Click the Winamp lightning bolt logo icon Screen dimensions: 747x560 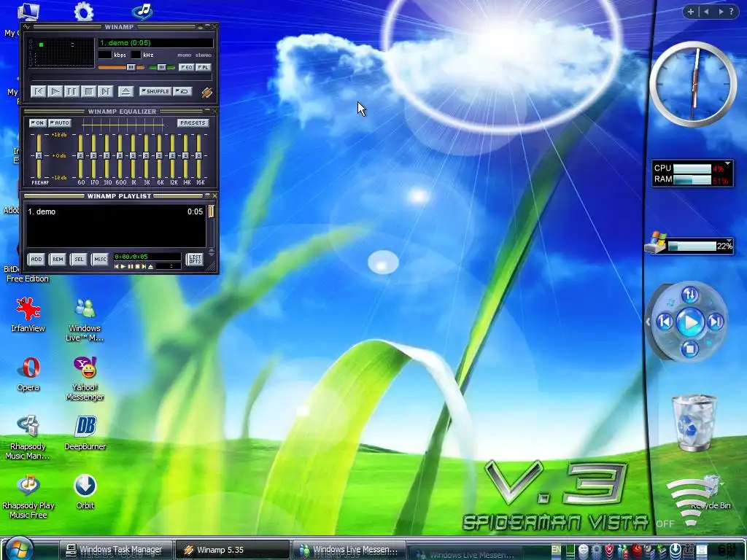coord(206,92)
